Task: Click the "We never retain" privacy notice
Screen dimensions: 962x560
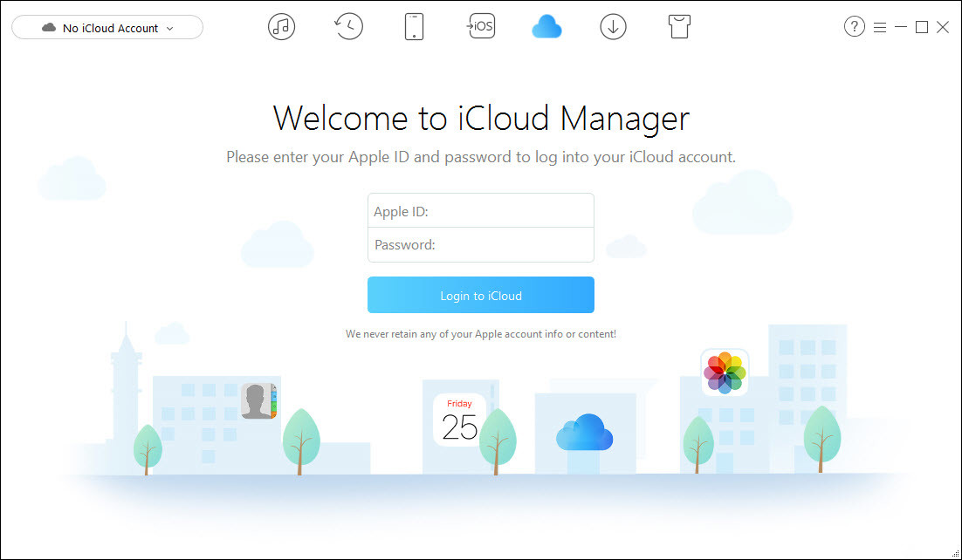Action: (481, 334)
